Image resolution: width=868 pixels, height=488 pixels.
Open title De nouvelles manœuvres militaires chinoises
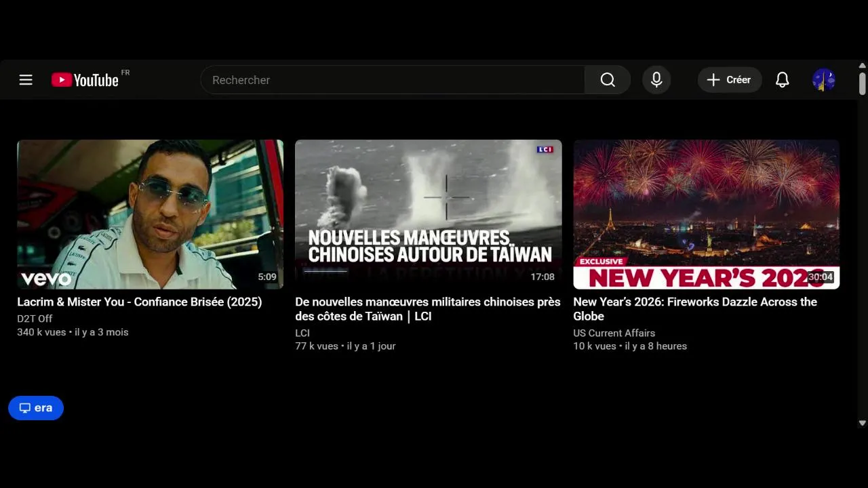coord(428,309)
